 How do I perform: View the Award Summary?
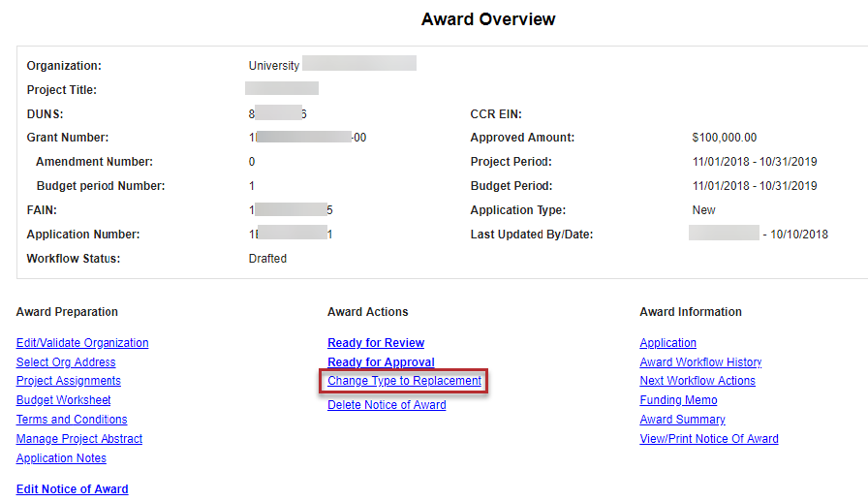[x=682, y=420]
